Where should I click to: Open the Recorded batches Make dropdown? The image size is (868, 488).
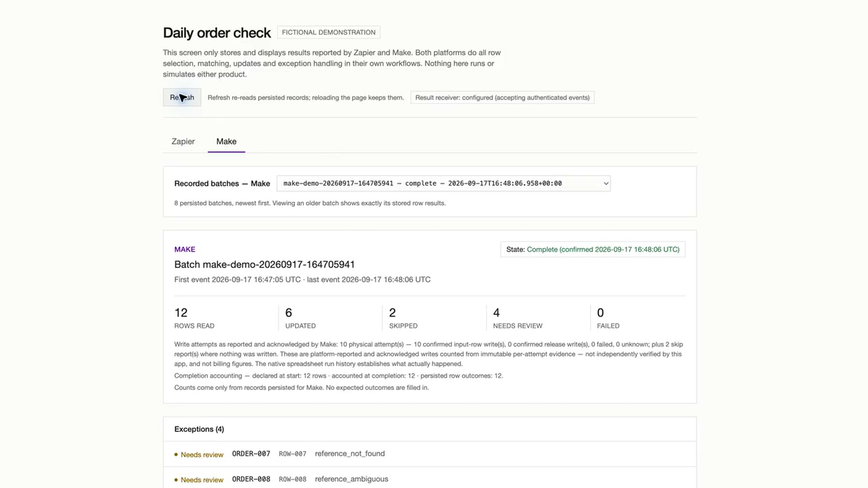pos(443,183)
